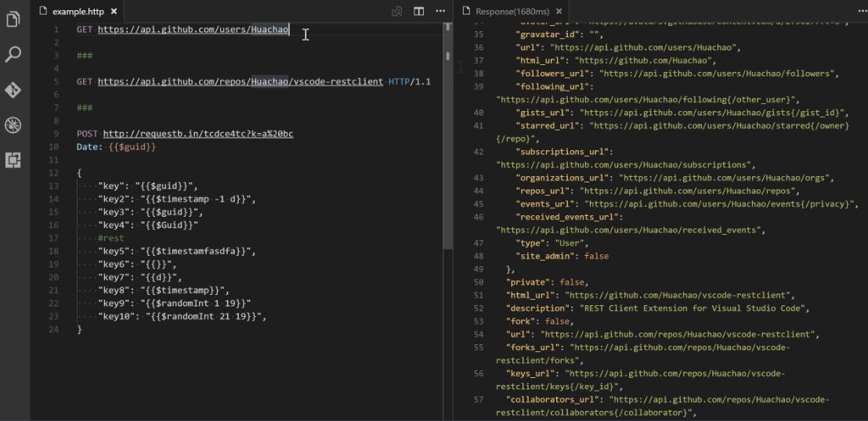Open the Extensions view icon
This screenshot has width=868, height=421.
[x=13, y=160]
